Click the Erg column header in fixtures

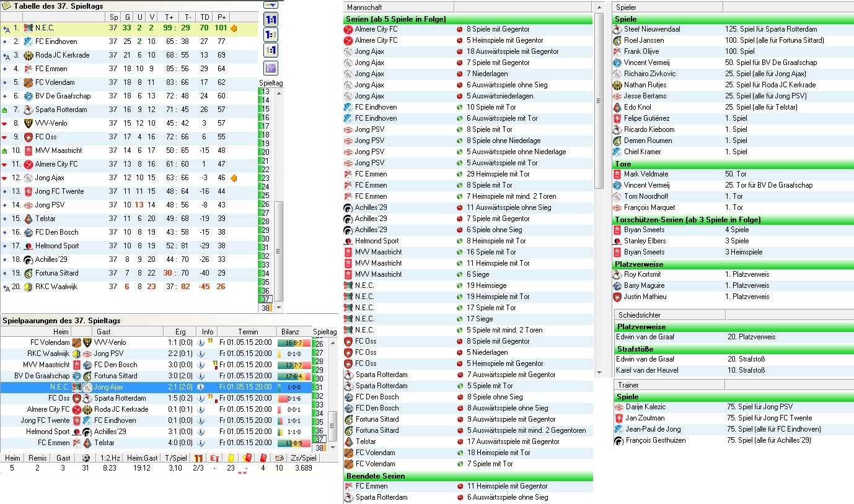pyautogui.click(x=180, y=332)
